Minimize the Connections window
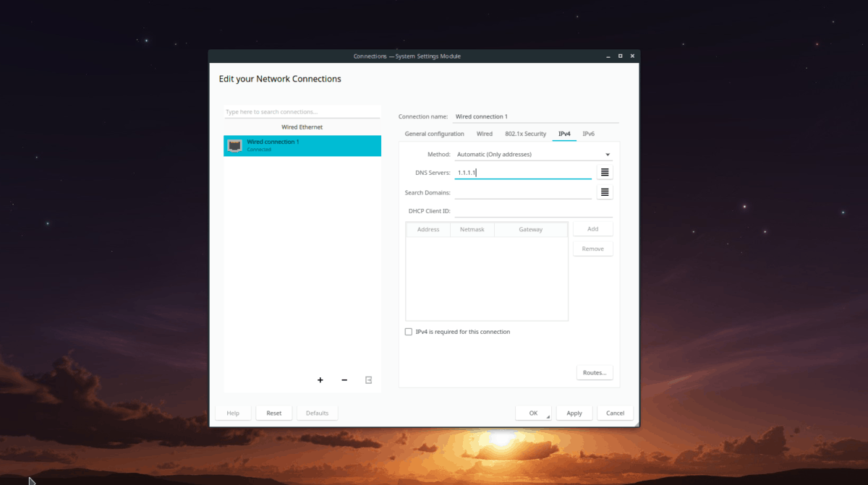Screen dimensions: 868x485 [x=607, y=56]
